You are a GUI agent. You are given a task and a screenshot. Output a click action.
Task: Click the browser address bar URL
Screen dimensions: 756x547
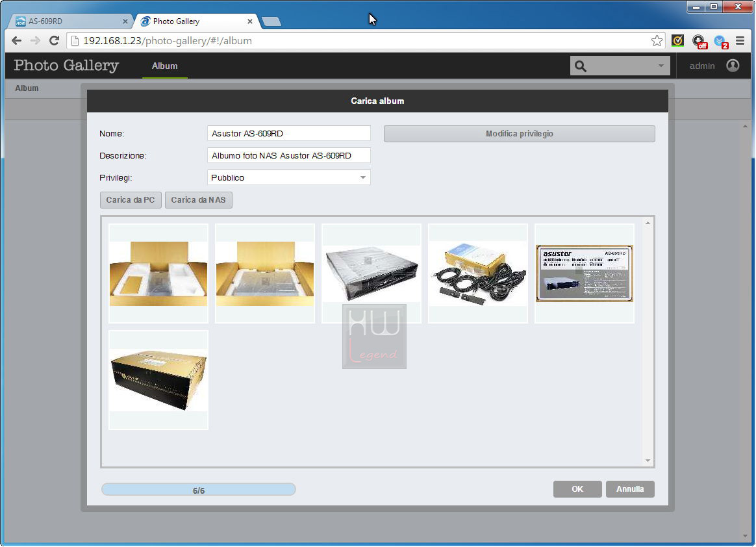point(168,41)
